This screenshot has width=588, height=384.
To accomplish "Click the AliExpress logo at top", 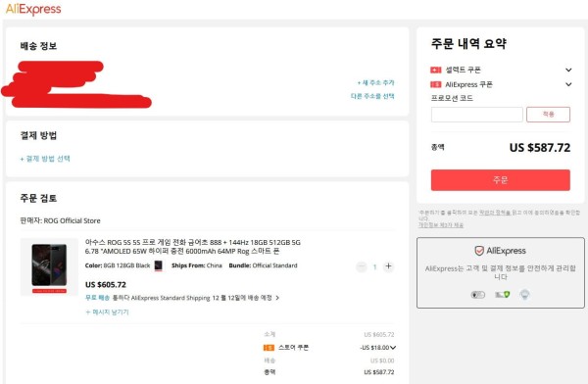I will (x=33, y=9).
